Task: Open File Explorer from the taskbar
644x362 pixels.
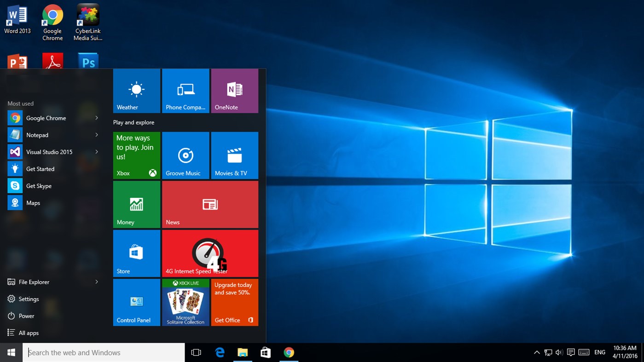Action: (243, 352)
